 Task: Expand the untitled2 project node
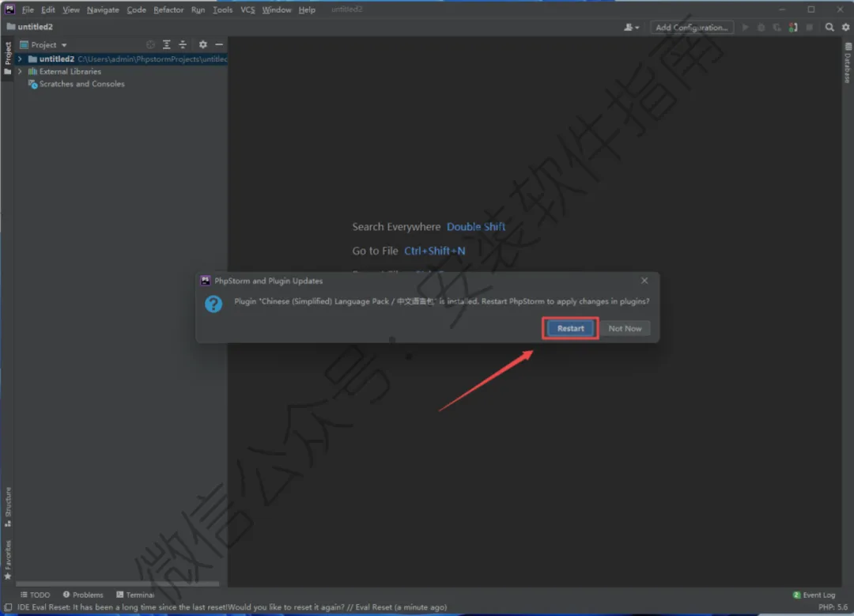[x=20, y=59]
